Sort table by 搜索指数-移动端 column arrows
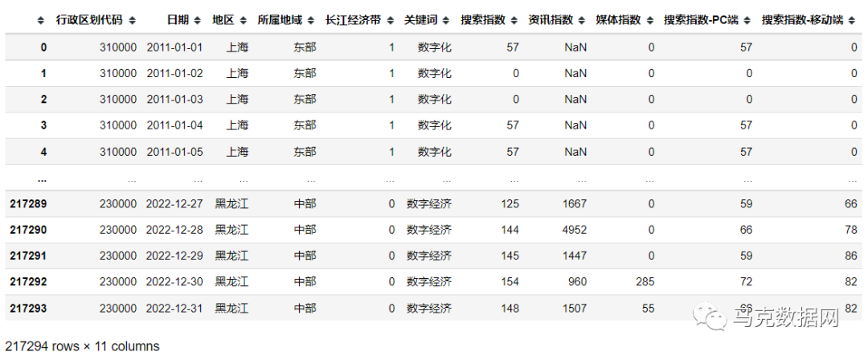 pos(853,21)
